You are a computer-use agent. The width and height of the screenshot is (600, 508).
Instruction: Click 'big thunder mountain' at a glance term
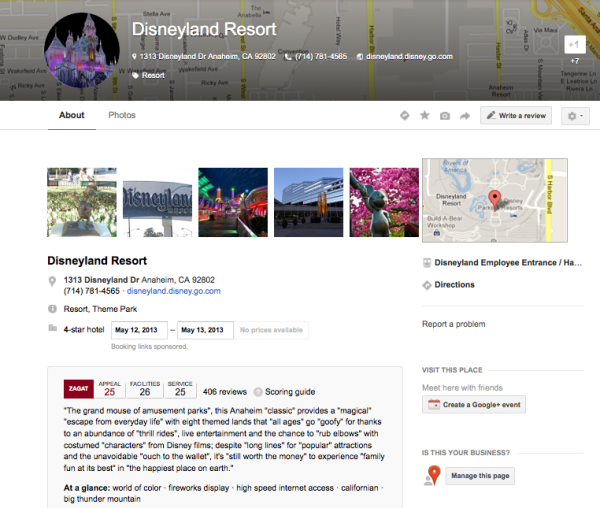point(102,499)
